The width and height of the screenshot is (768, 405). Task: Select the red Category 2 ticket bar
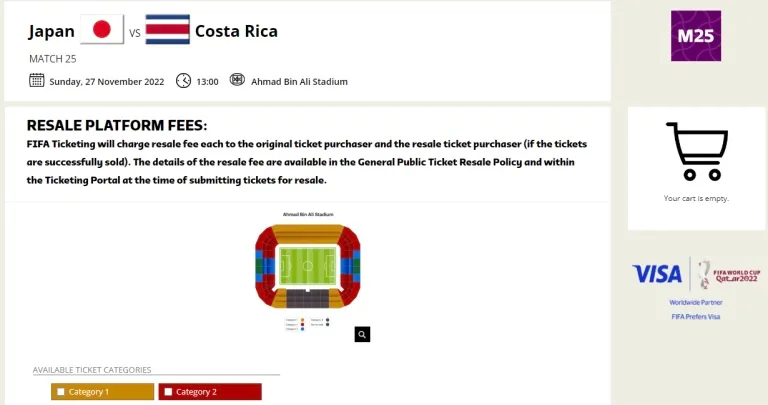[x=210, y=392]
